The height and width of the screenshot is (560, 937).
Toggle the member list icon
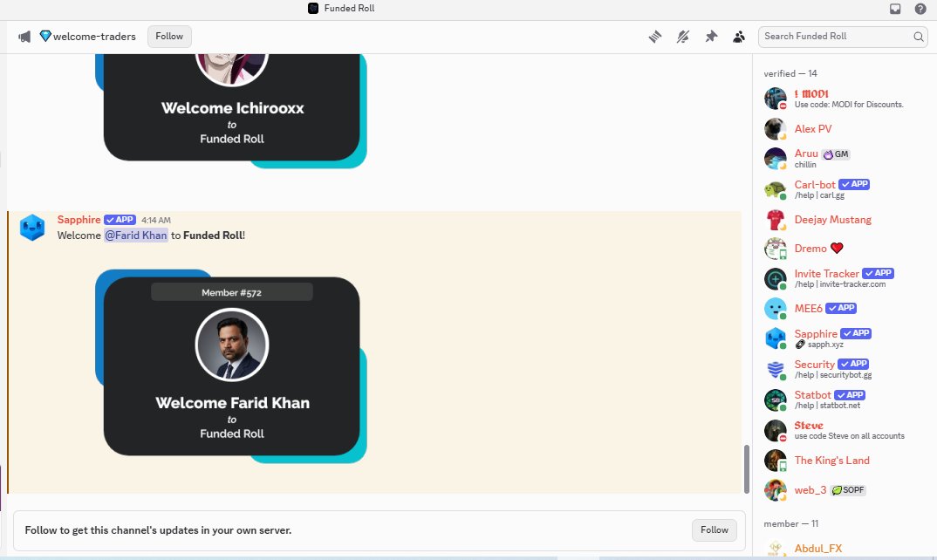(x=739, y=37)
